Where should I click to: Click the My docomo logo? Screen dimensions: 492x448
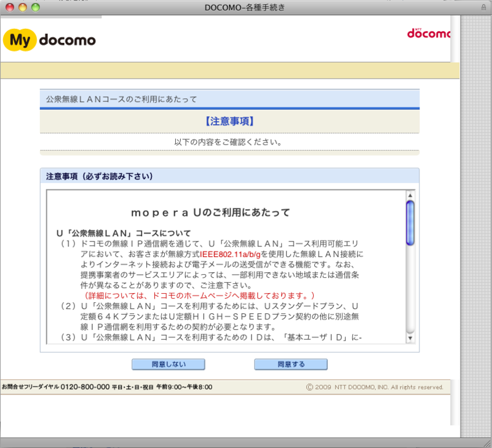49,40
